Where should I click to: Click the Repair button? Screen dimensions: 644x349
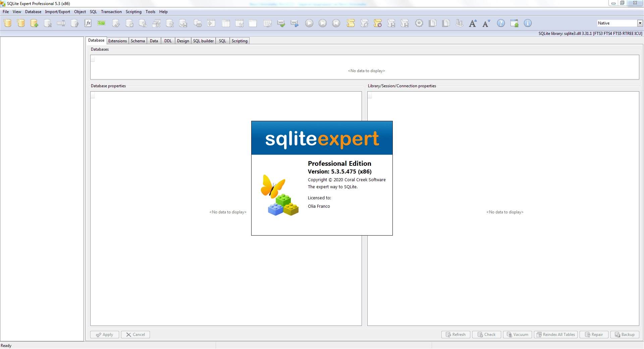pyautogui.click(x=594, y=335)
